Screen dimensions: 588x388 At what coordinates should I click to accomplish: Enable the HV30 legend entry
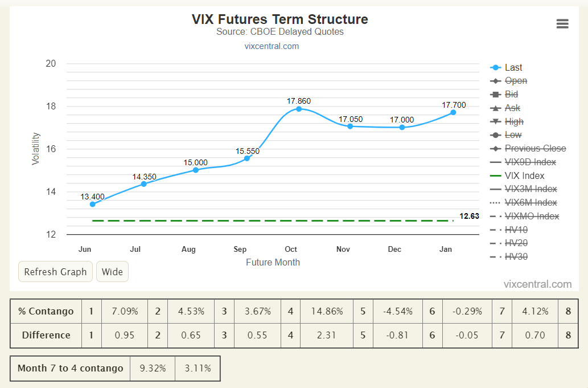tap(516, 256)
